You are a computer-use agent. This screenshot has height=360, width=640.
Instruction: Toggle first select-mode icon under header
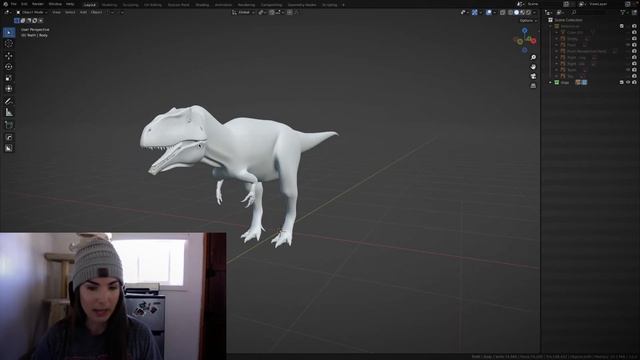17,20
